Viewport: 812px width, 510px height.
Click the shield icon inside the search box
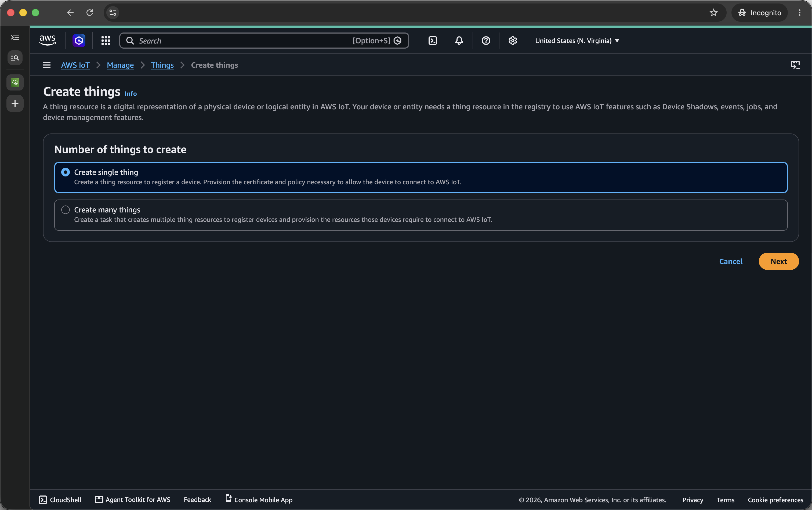(x=398, y=41)
